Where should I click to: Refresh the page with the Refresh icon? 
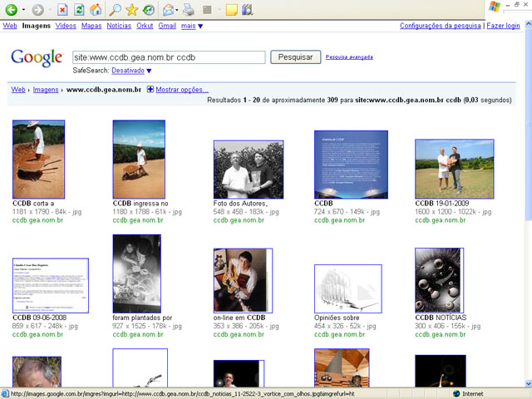pyautogui.click(x=79, y=10)
